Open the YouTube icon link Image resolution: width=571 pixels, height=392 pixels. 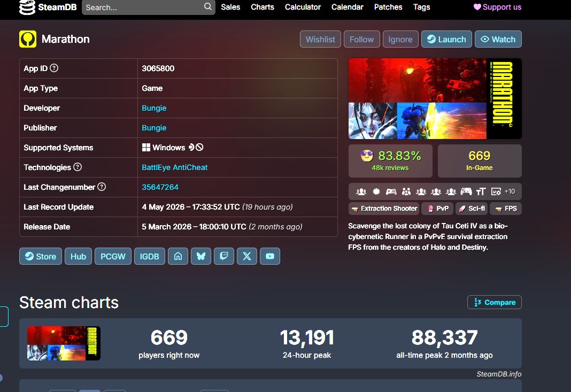tap(270, 256)
